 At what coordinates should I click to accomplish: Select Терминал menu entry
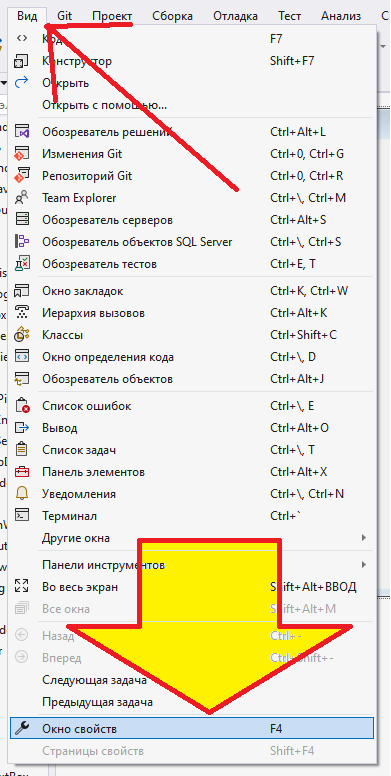click(192, 516)
